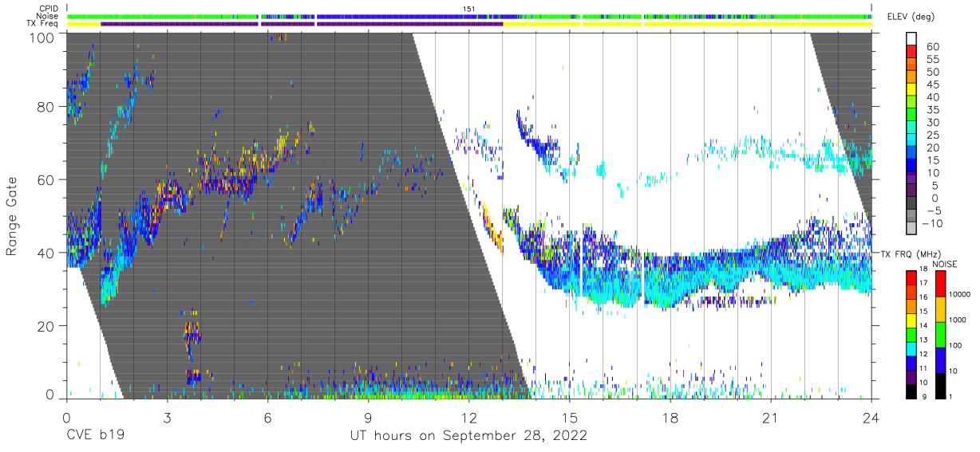Click the 'CPID' label at the top left

click(49, 8)
